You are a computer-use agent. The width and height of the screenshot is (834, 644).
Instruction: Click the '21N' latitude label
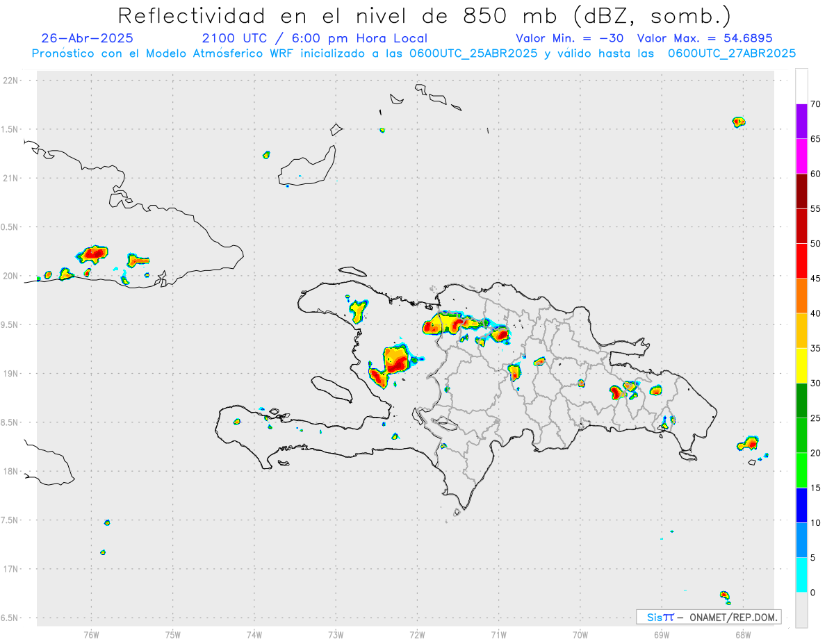(x=12, y=179)
